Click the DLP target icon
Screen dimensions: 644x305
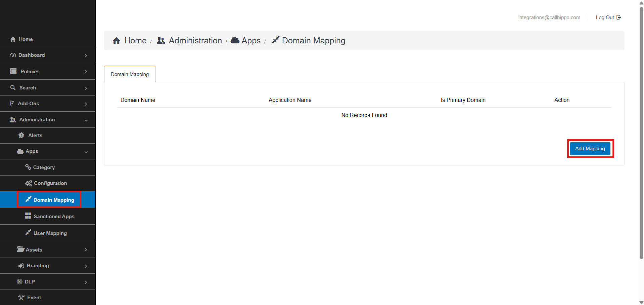19,282
